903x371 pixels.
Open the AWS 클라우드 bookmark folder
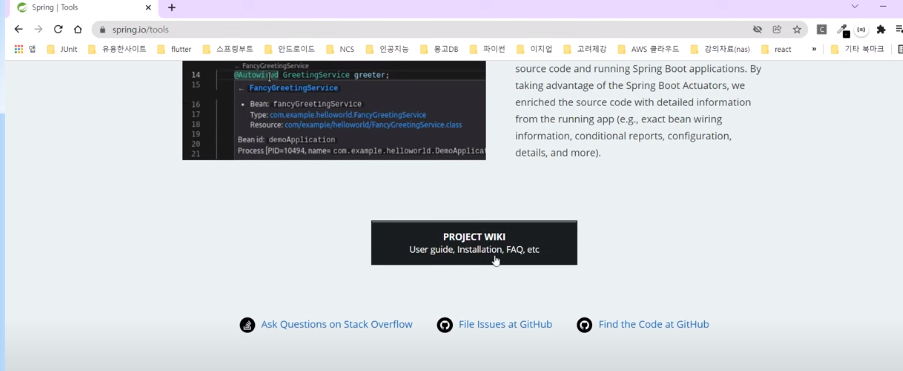[648, 49]
